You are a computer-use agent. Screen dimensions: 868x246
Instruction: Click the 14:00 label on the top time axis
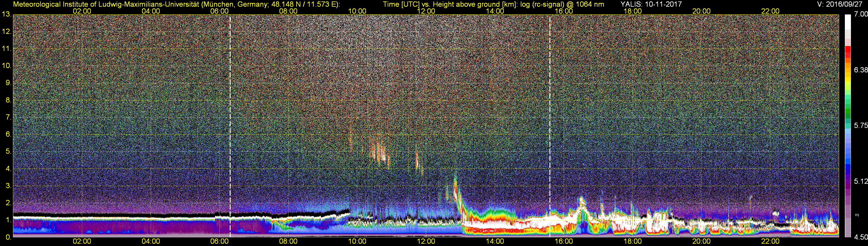pyautogui.click(x=495, y=11)
